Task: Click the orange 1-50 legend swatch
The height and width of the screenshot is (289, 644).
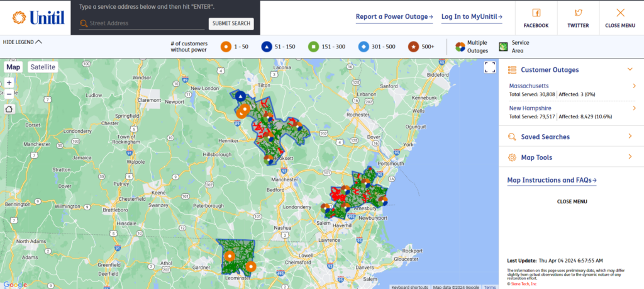Action: (226, 47)
